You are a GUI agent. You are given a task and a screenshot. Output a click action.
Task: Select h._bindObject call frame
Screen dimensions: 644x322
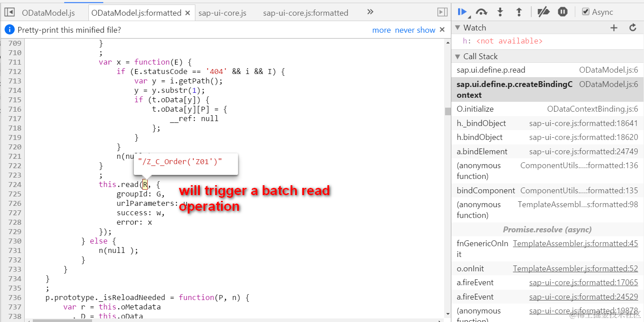(x=547, y=123)
